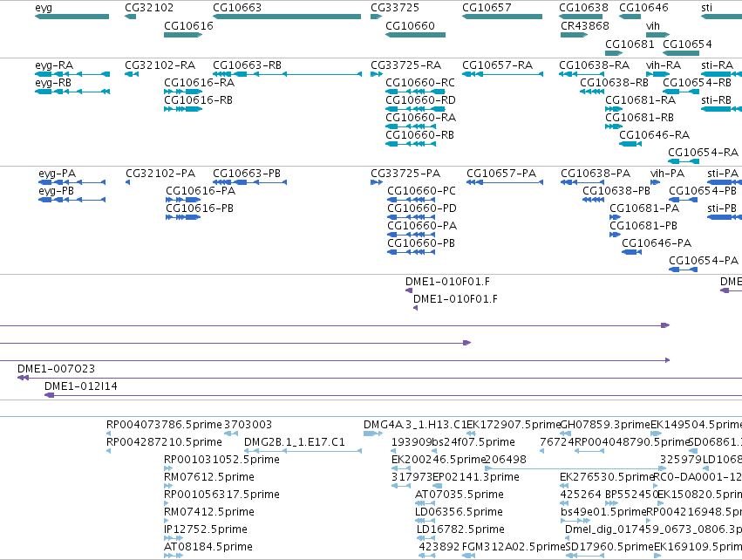742x560 pixels.
Task: Select the CG10657-PA protein
Action: click(x=505, y=182)
